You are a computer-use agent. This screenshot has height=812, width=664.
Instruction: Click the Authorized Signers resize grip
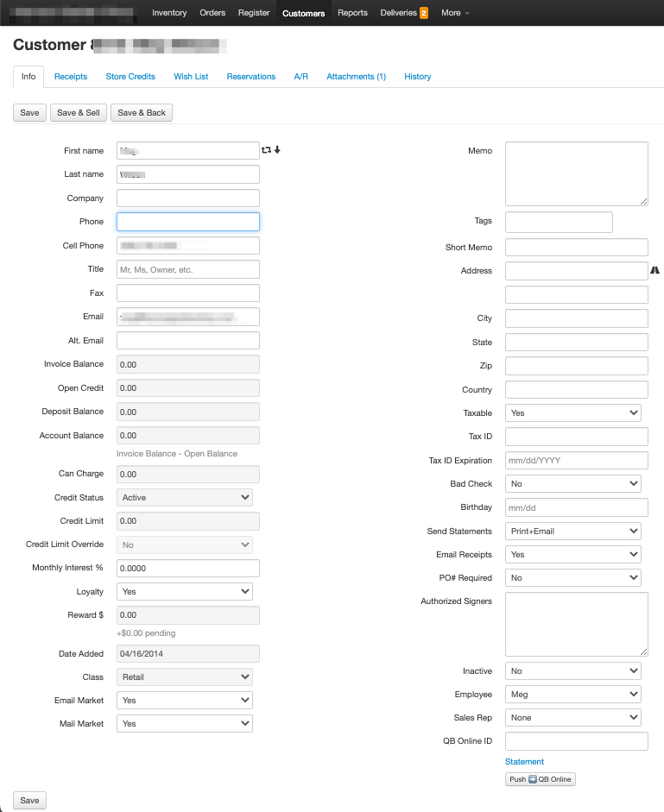click(x=643, y=651)
